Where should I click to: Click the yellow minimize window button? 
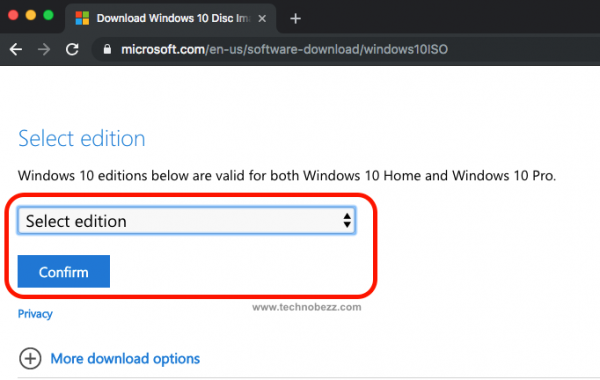31,15
